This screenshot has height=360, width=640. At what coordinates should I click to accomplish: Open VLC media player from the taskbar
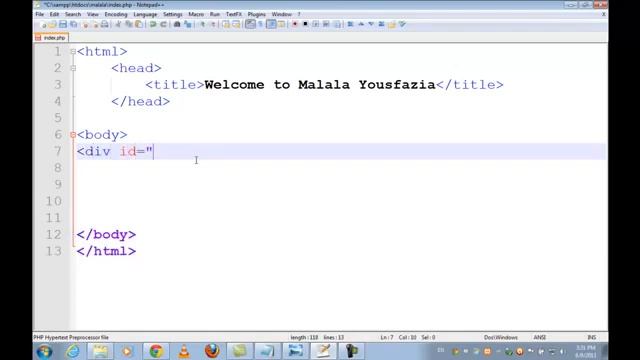(184, 351)
